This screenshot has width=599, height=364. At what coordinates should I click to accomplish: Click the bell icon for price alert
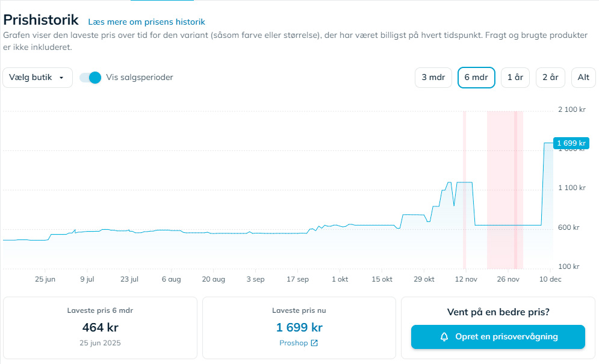(x=444, y=337)
